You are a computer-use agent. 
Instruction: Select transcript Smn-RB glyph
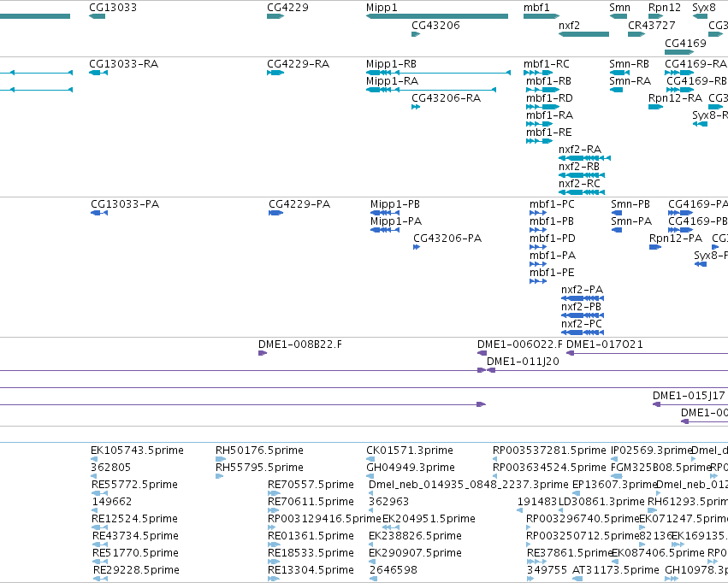pyautogui.click(x=620, y=73)
